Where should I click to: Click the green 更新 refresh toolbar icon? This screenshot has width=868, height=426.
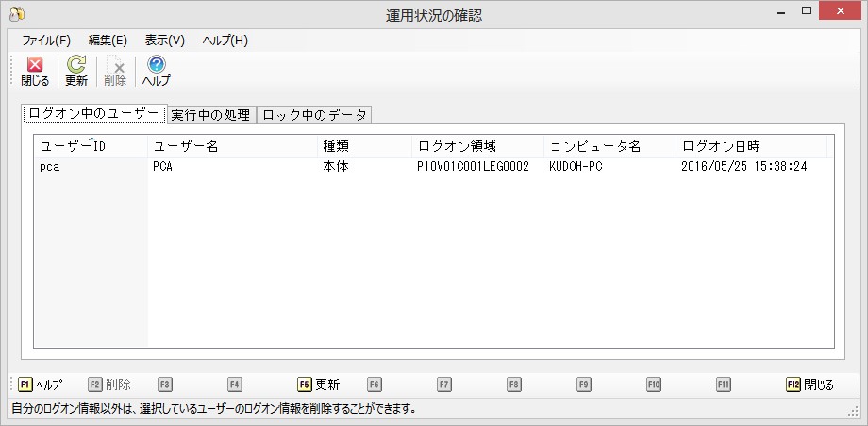76,66
